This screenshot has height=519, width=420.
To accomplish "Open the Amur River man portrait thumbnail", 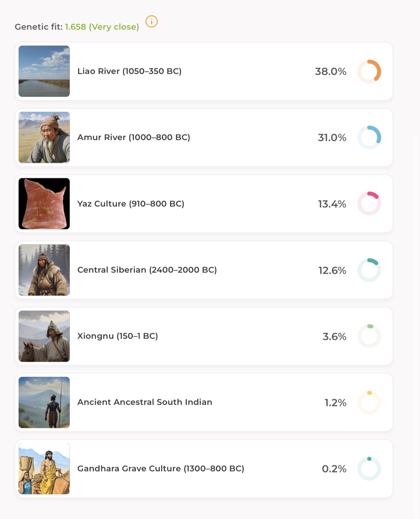I will 44,137.
